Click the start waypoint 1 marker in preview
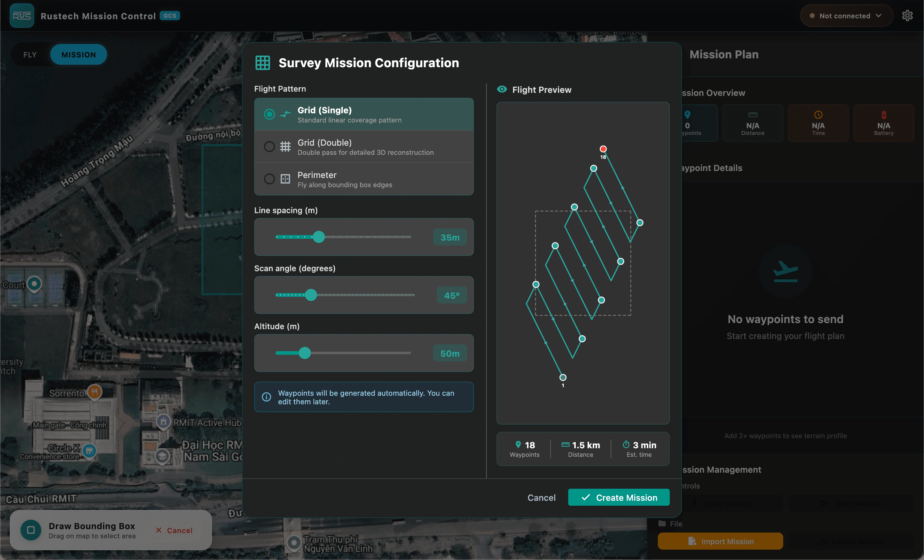 [563, 377]
